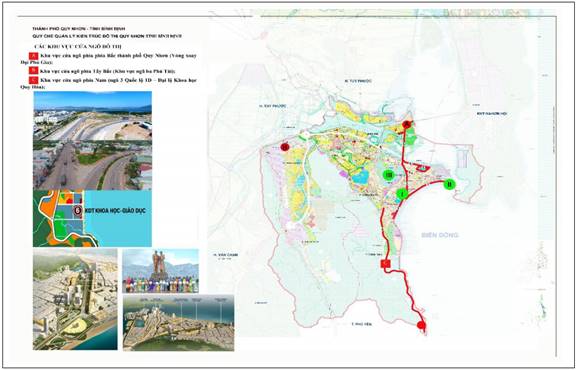
Task: Open the road intersection aerial photo
Action: tap(92, 165)
